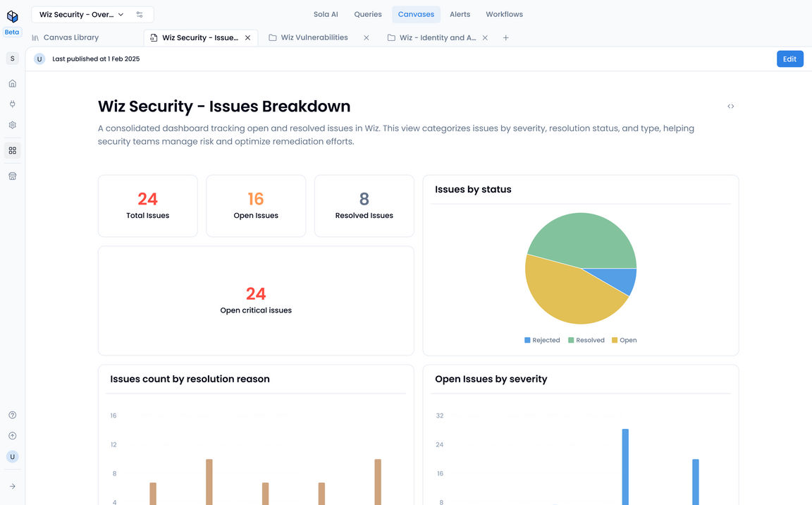Open the settings gear icon in sidebar

click(x=13, y=125)
